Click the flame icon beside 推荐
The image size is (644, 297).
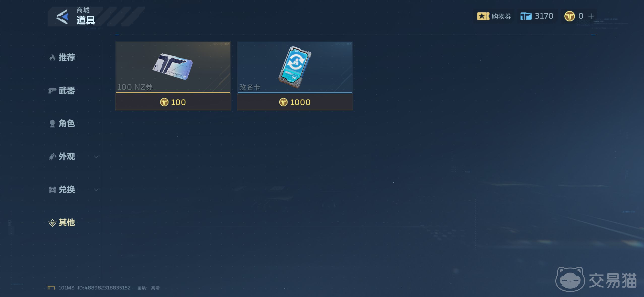[x=52, y=58]
